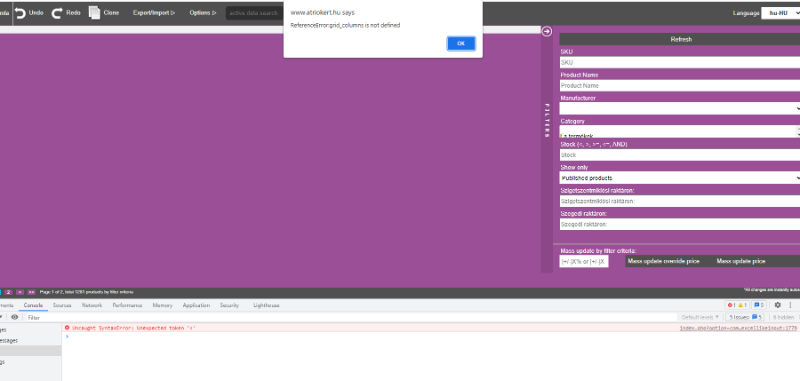The height and width of the screenshot is (381, 800).
Task: Expand the Options menu
Action: 203,13
